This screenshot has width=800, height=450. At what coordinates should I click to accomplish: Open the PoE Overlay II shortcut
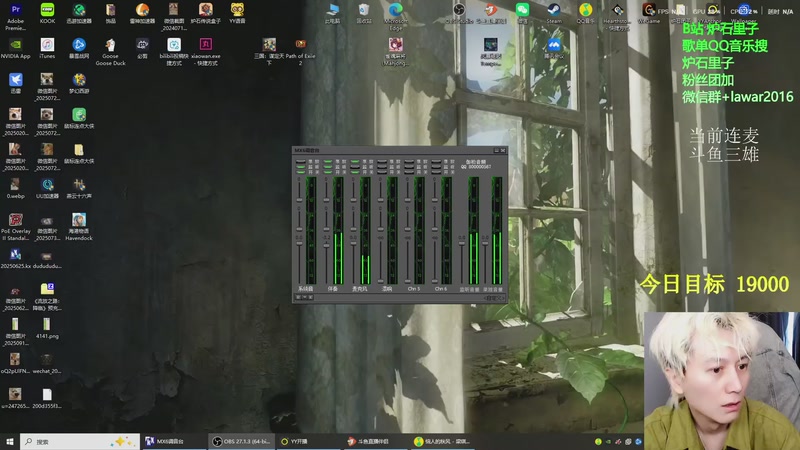15,227
